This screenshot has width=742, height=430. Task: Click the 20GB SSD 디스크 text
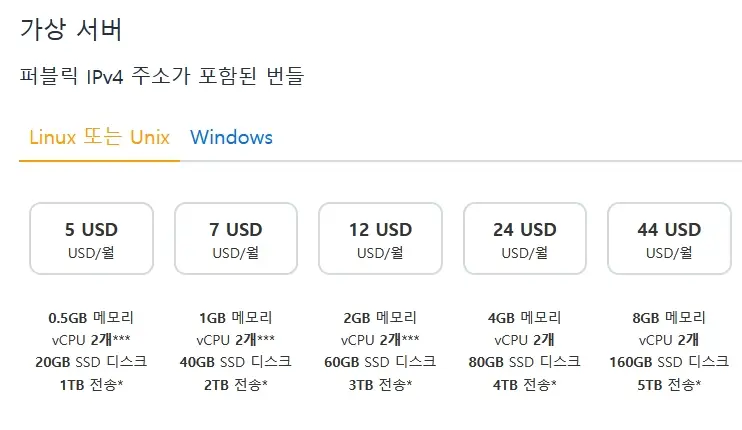tap(91, 362)
